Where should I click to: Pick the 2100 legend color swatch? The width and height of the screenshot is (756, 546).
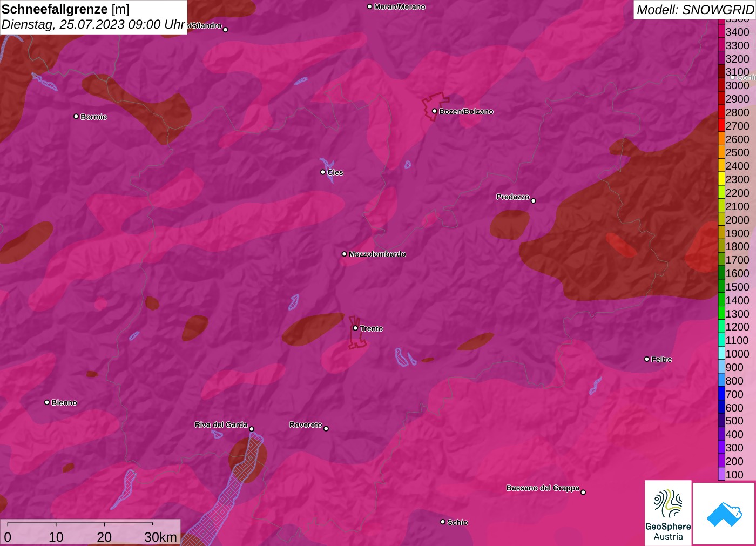[x=721, y=206]
